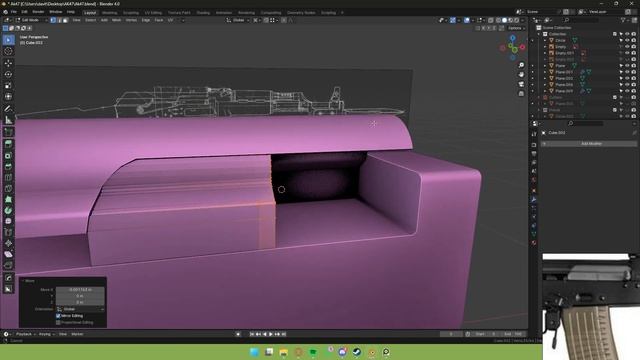Click the Move X value field
The height and width of the screenshot is (360, 640).
[80, 289]
